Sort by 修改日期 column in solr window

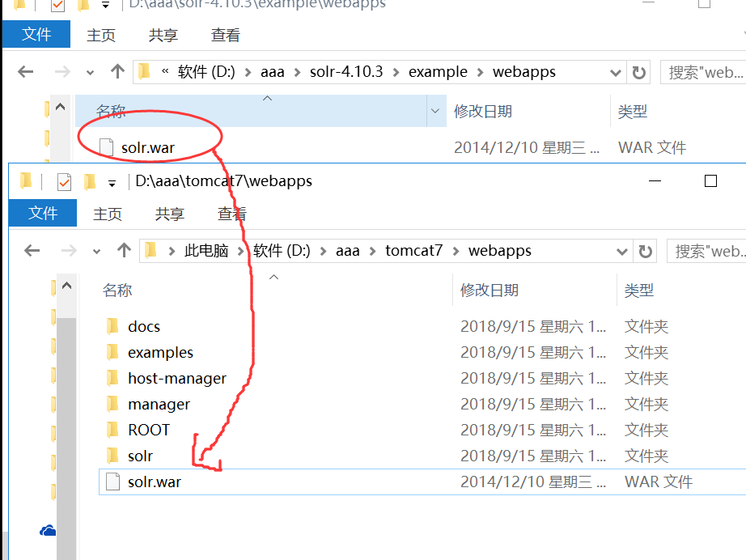[483, 112]
